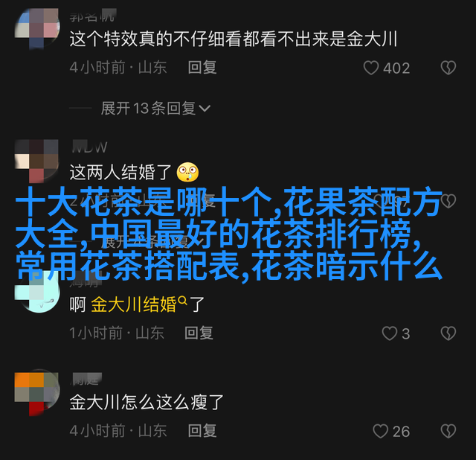Click the username above 这两人结婚了
The height and width of the screenshot is (460, 476).
coord(89,147)
